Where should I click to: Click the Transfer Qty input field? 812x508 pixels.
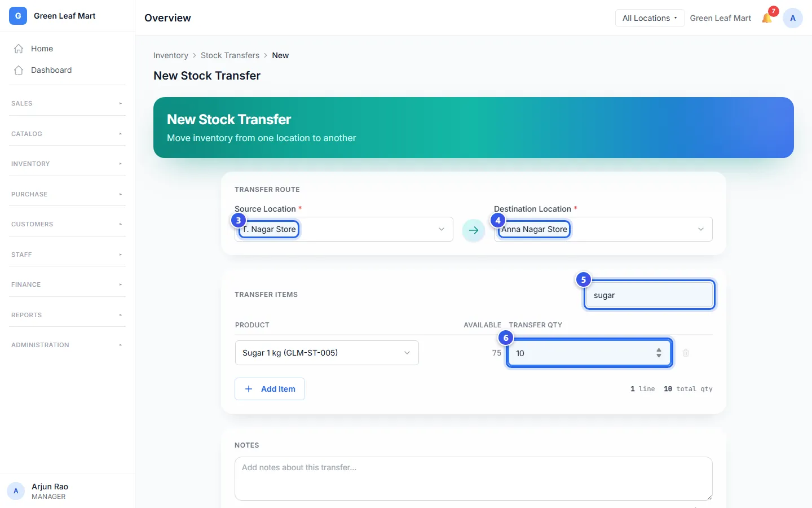tap(589, 353)
